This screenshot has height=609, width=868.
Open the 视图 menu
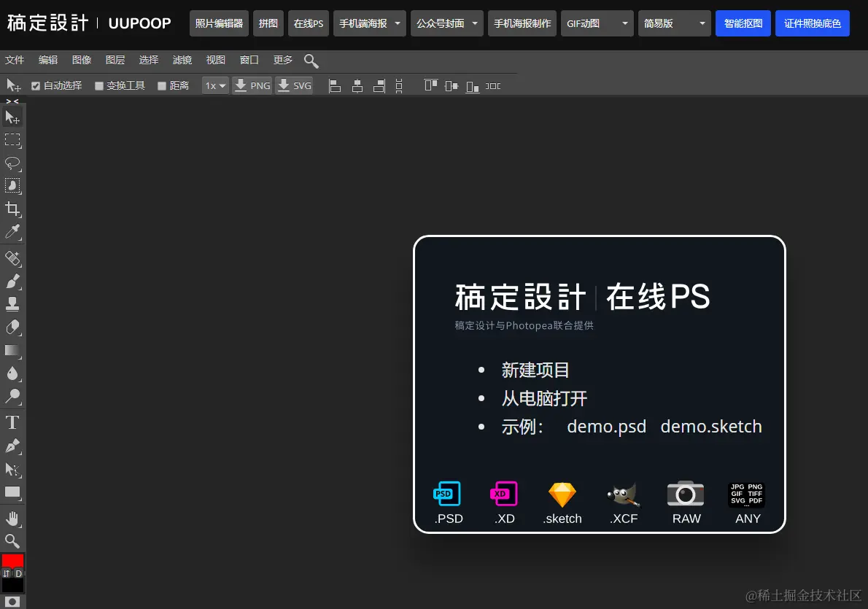tap(216, 60)
